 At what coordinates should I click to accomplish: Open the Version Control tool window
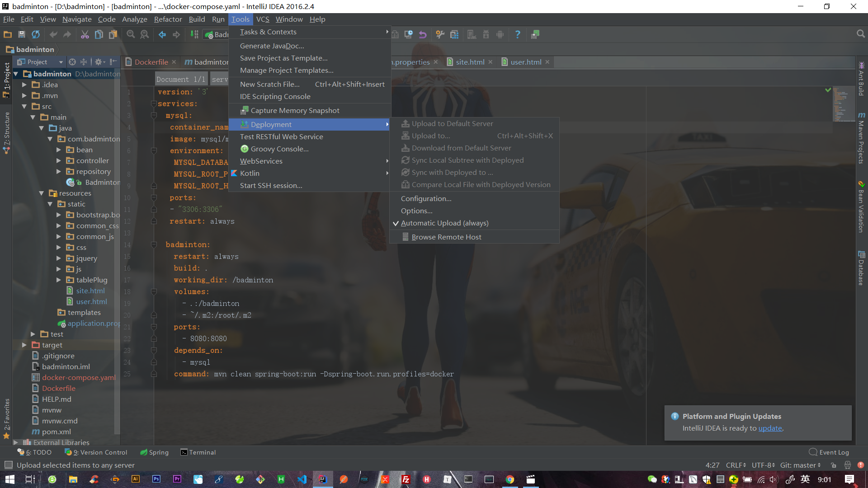pos(96,452)
